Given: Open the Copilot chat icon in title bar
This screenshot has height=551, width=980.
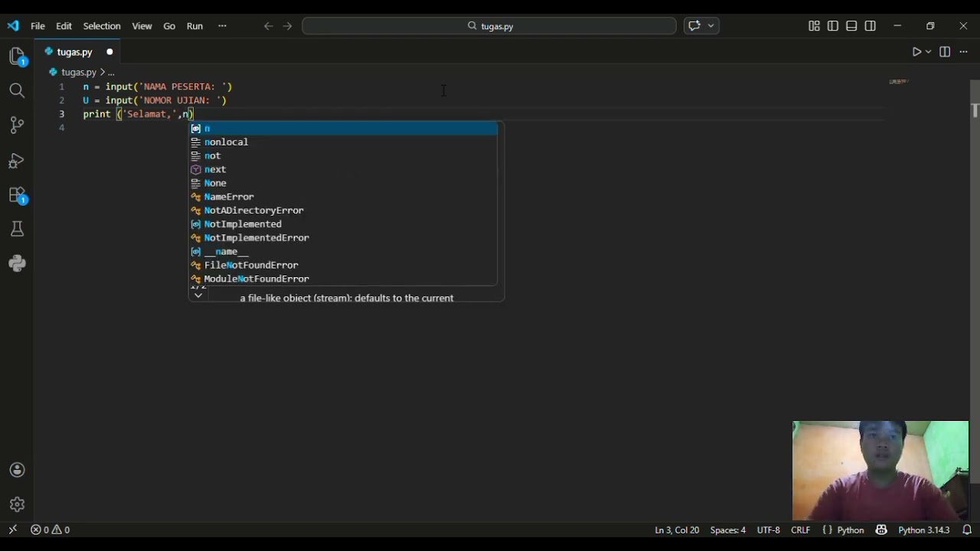Looking at the screenshot, I should (694, 26).
